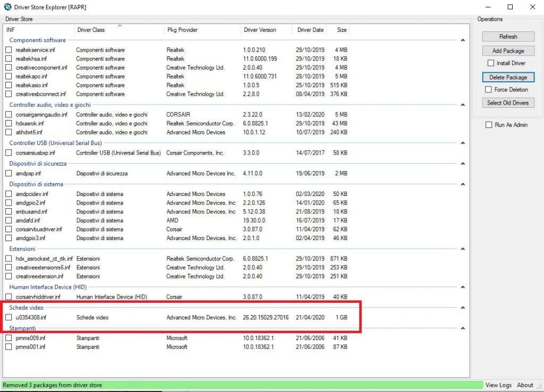Screen dimensions: 544x392
Task: Sort by the INF column header
Action: click(x=38, y=30)
